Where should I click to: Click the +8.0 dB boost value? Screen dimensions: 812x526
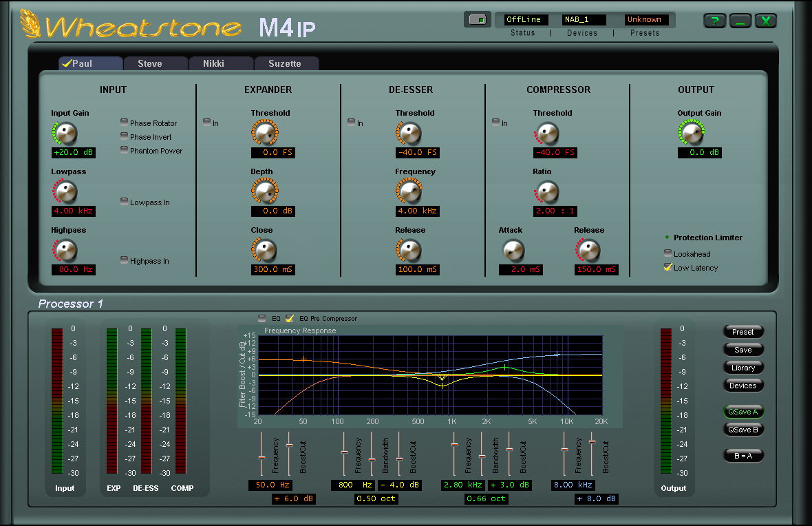596,498
